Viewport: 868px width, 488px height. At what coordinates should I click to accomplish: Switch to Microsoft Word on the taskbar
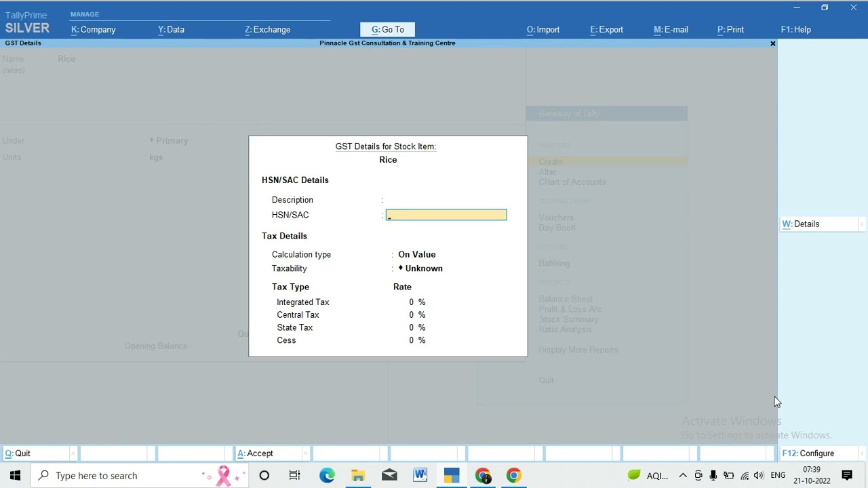420,476
